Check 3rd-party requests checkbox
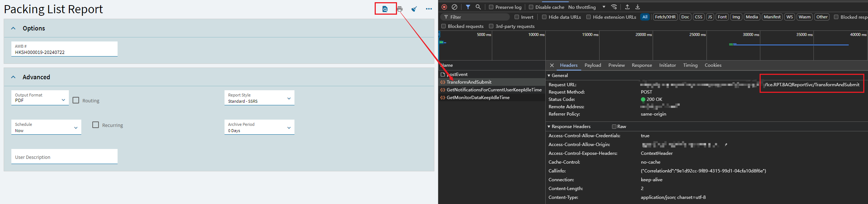Screen dimensions: 868x204 pyautogui.click(x=491, y=26)
